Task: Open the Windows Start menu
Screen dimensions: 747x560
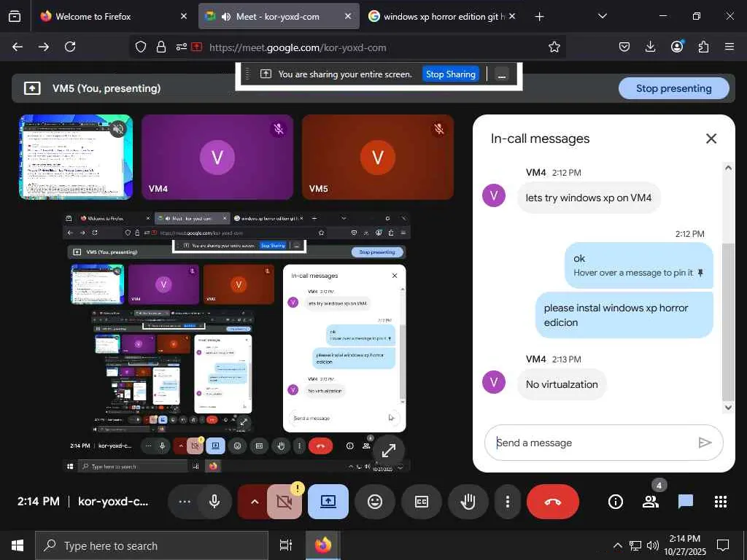Action: [x=18, y=545]
